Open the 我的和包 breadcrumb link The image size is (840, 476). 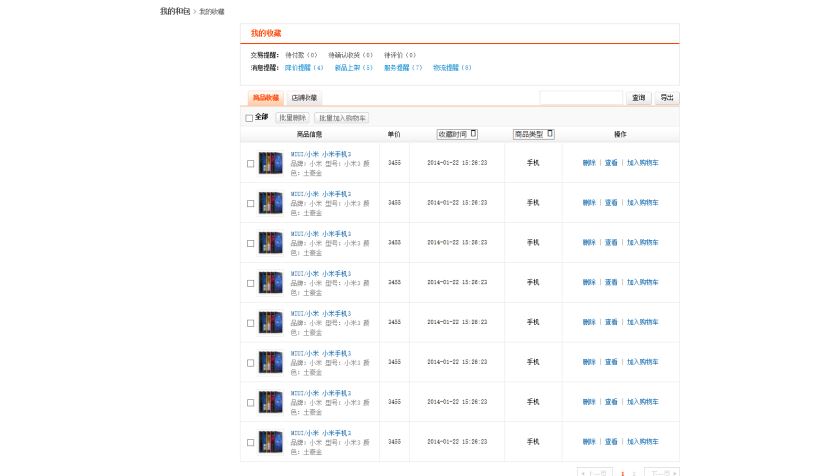(175, 11)
